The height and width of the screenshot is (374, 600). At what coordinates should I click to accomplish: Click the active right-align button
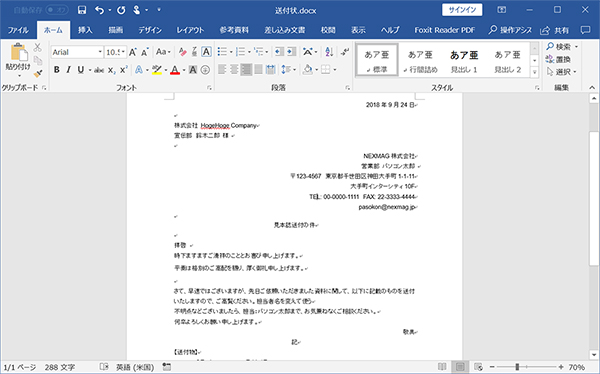(246, 70)
